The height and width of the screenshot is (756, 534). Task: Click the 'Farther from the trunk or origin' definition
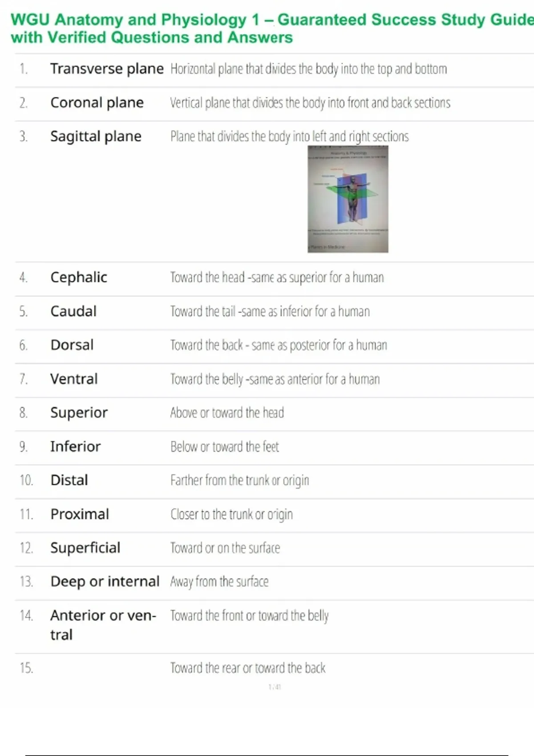click(x=239, y=480)
